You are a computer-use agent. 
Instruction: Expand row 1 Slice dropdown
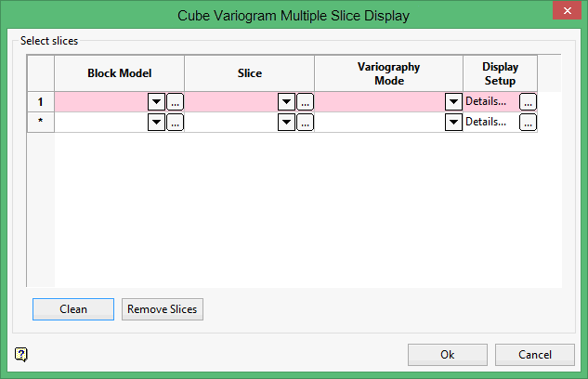286,102
